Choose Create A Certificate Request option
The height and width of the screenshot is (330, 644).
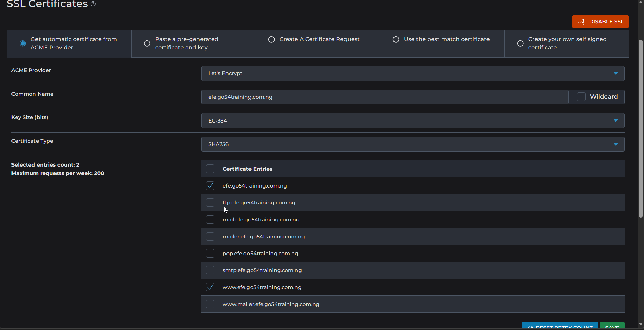tap(271, 39)
